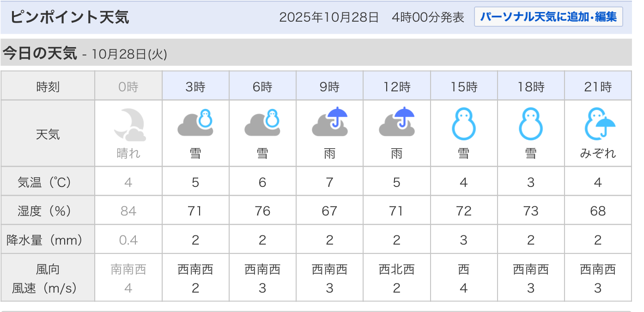
Task: Click the 今日の天気 section header
Action: [x=40, y=54]
